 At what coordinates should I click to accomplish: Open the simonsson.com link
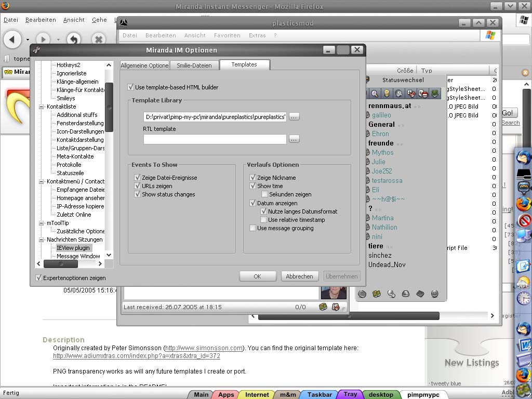click(x=204, y=348)
